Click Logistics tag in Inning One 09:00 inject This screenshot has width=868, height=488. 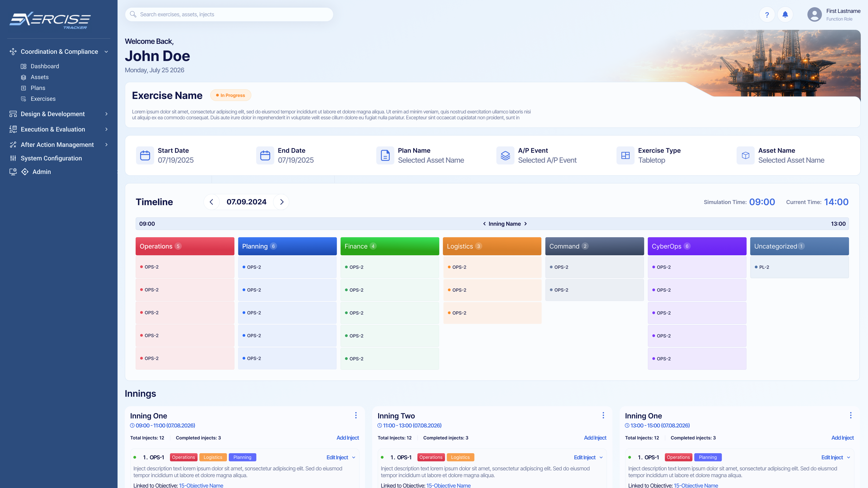click(x=213, y=457)
